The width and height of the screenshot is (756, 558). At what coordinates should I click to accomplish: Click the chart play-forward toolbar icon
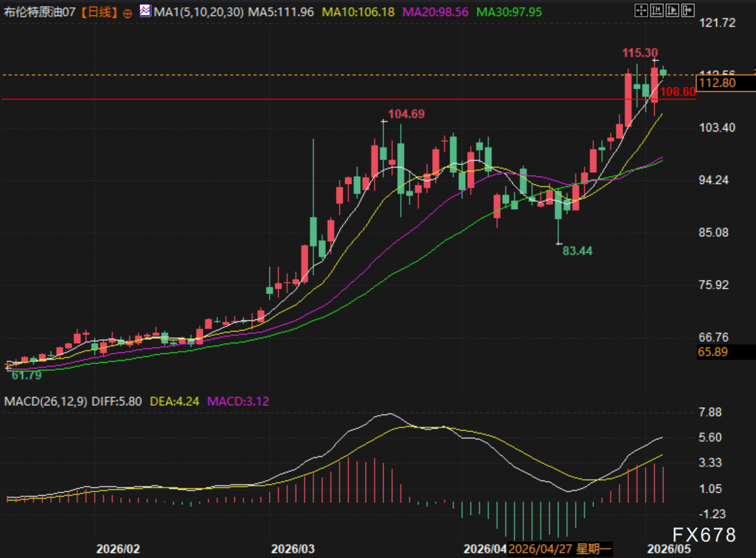pyautogui.click(x=672, y=10)
